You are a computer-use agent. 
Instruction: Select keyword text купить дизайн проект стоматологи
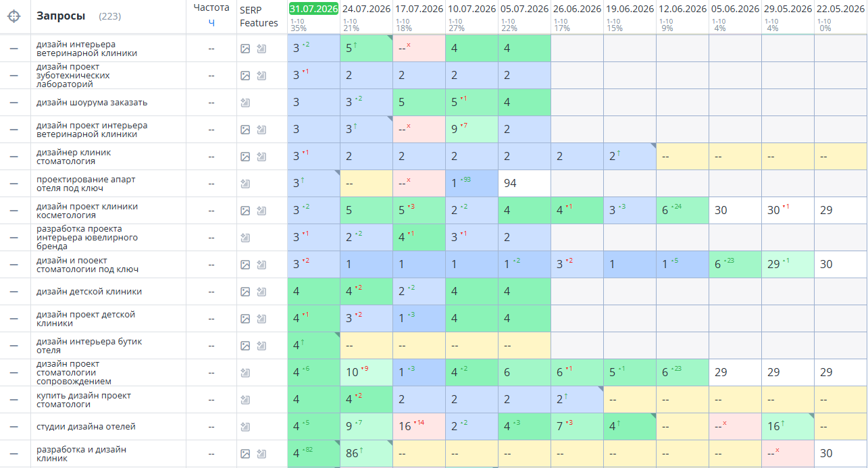[x=84, y=400]
